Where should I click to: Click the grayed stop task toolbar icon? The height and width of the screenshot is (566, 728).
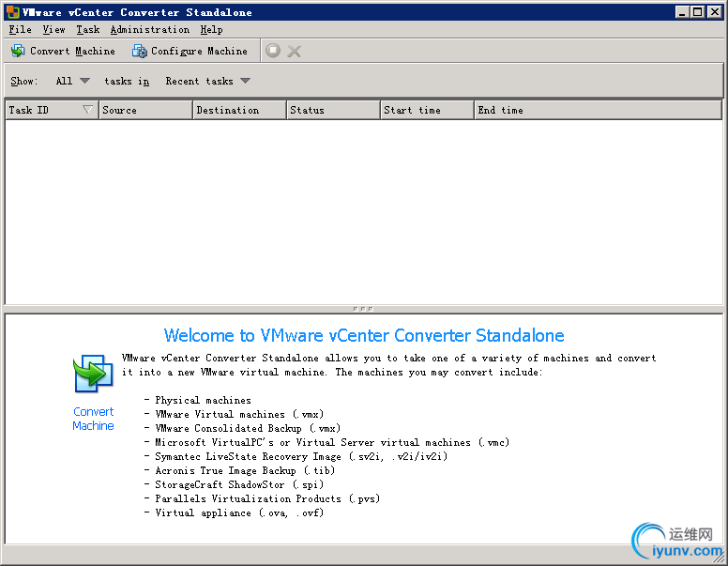pyautogui.click(x=273, y=50)
